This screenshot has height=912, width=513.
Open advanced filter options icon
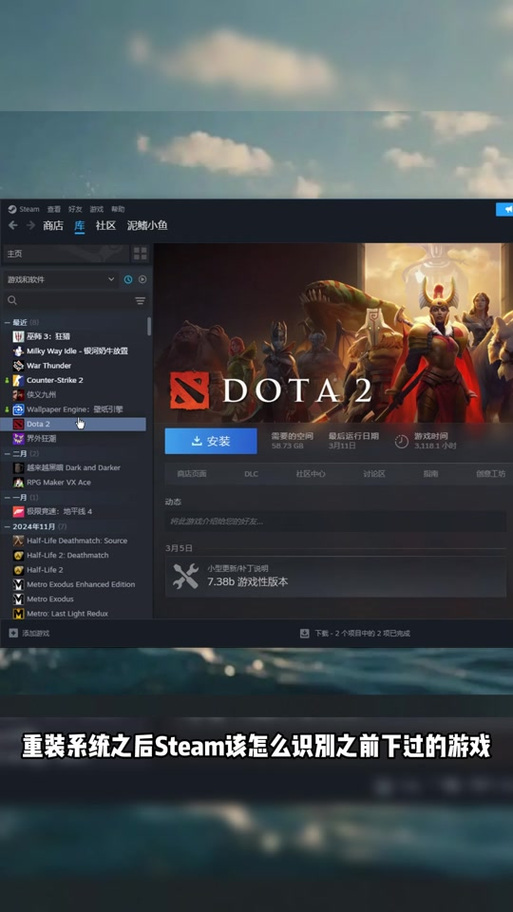tap(140, 300)
